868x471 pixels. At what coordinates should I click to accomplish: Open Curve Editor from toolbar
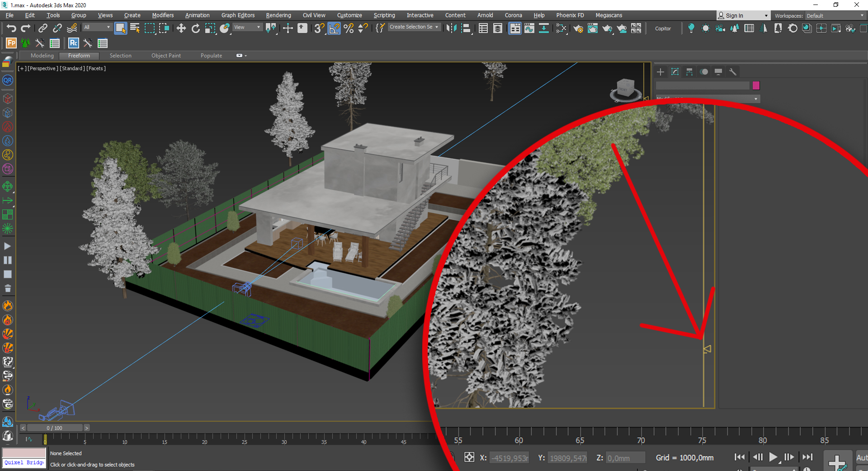pyautogui.click(x=529, y=29)
